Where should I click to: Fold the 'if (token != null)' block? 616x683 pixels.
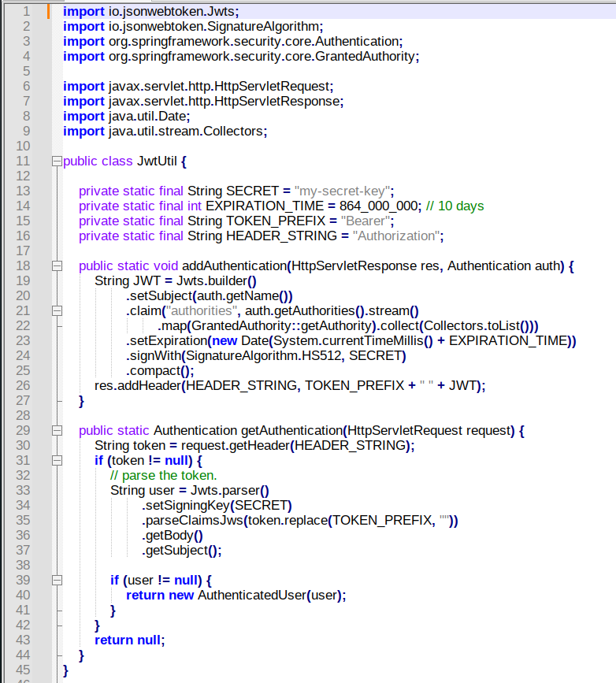(x=56, y=461)
